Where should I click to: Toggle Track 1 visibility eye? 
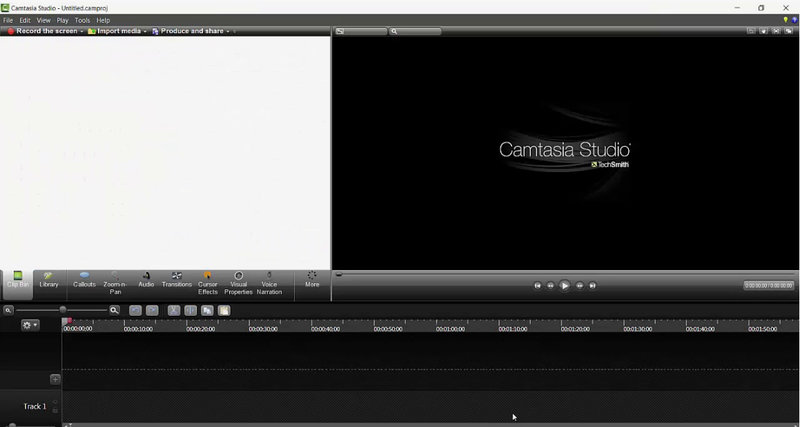[55, 403]
